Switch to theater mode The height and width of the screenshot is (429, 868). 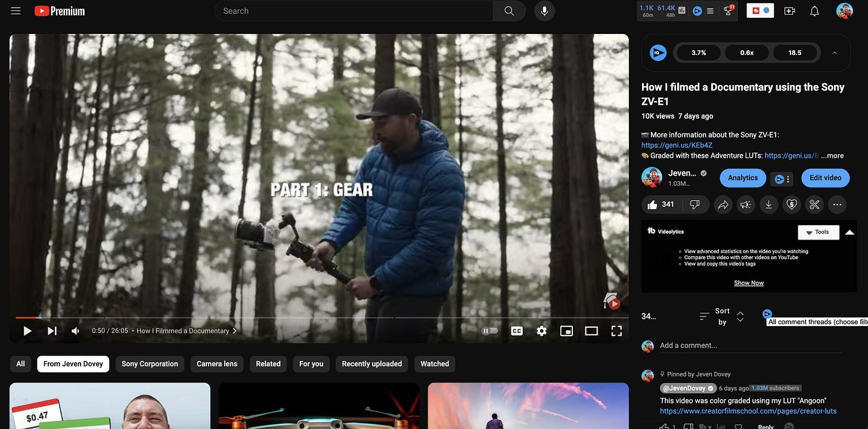(591, 331)
